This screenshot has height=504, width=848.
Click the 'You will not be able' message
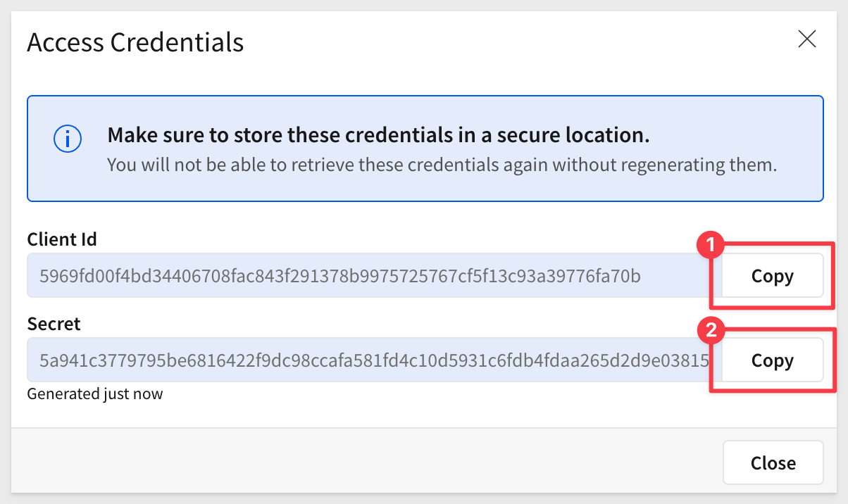[441, 165]
